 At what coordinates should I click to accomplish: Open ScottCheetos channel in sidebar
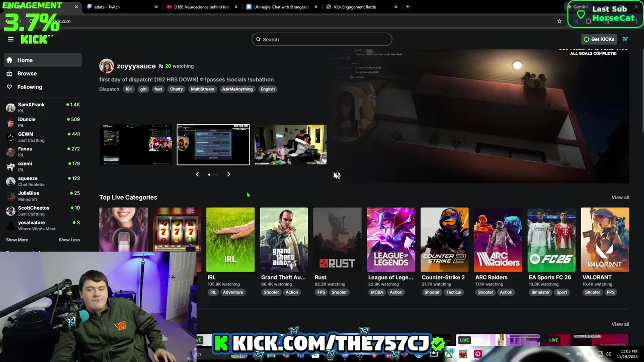click(43, 210)
